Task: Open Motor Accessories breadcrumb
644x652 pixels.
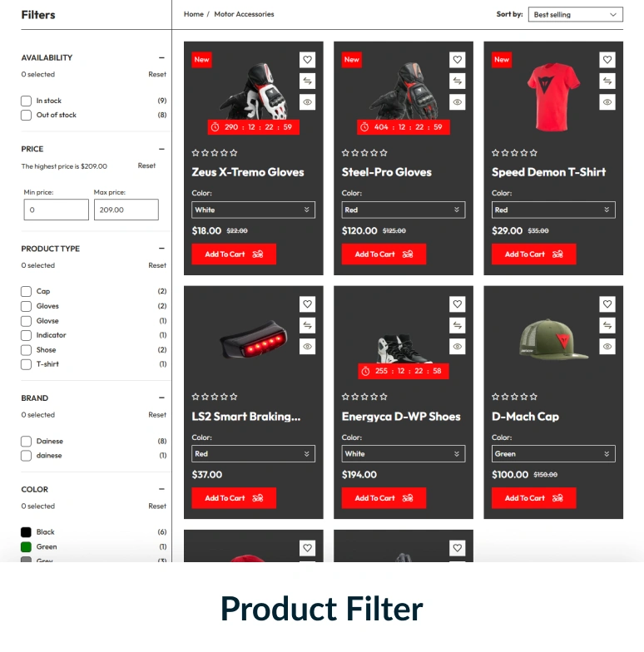Action: (244, 14)
